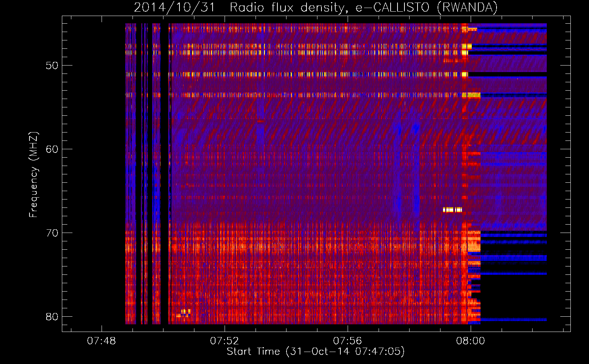Click the date '2014/10/31' in the title
The image size is (589, 364).
(x=174, y=8)
